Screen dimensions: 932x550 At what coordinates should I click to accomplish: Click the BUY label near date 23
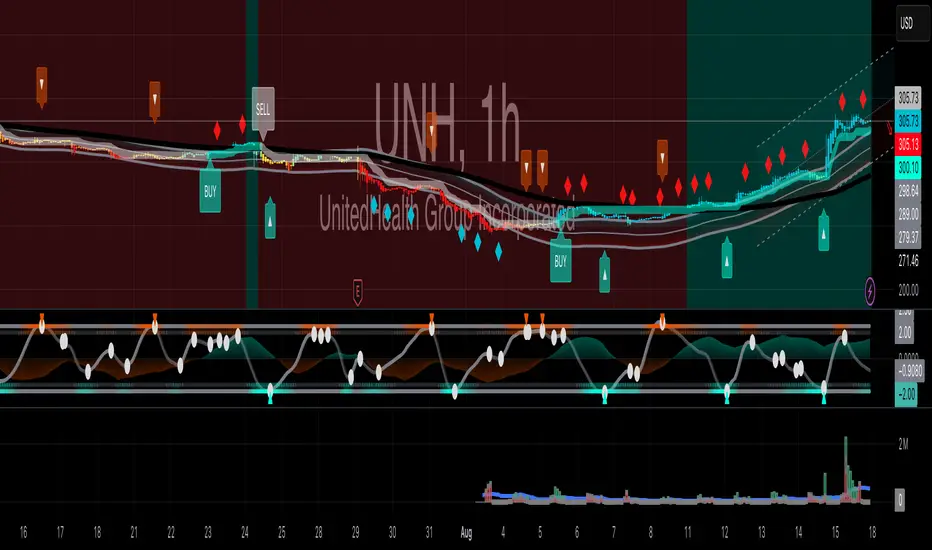[x=210, y=188]
